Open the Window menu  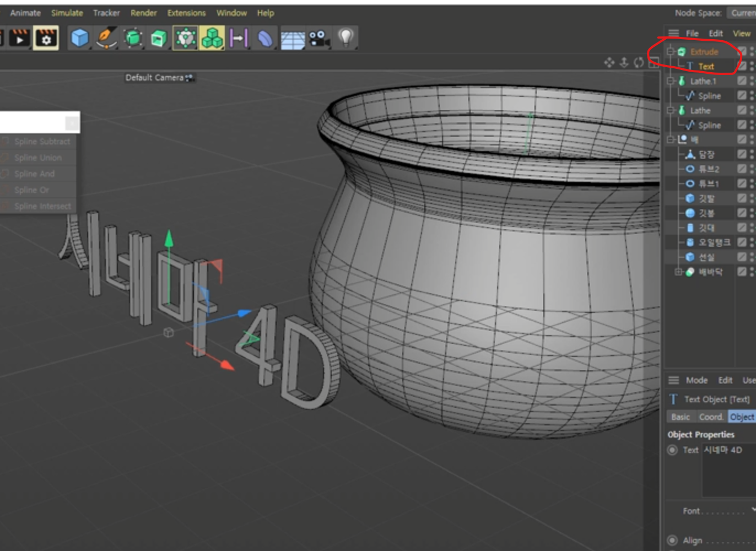(x=231, y=13)
